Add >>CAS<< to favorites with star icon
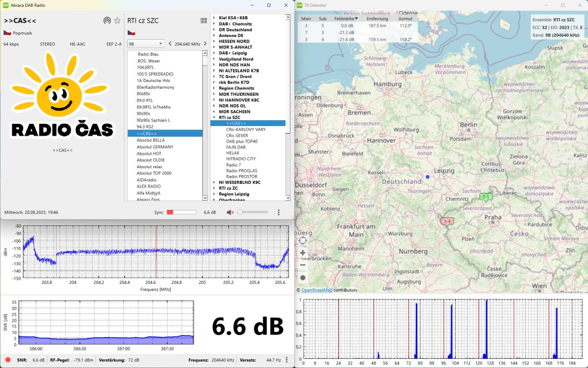588x368 pixels. pyautogui.click(x=118, y=21)
